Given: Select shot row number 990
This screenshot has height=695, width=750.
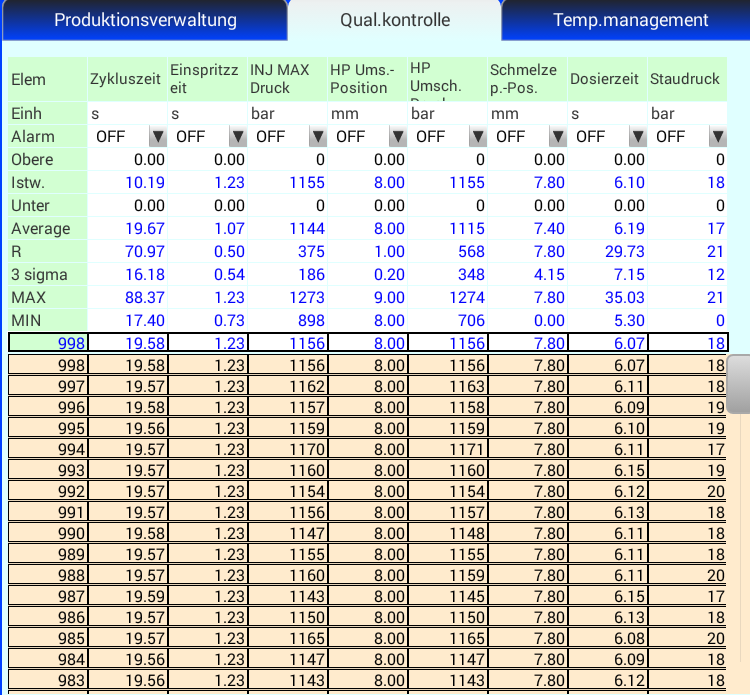Looking at the screenshot, I should pyautogui.click(x=47, y=533).
